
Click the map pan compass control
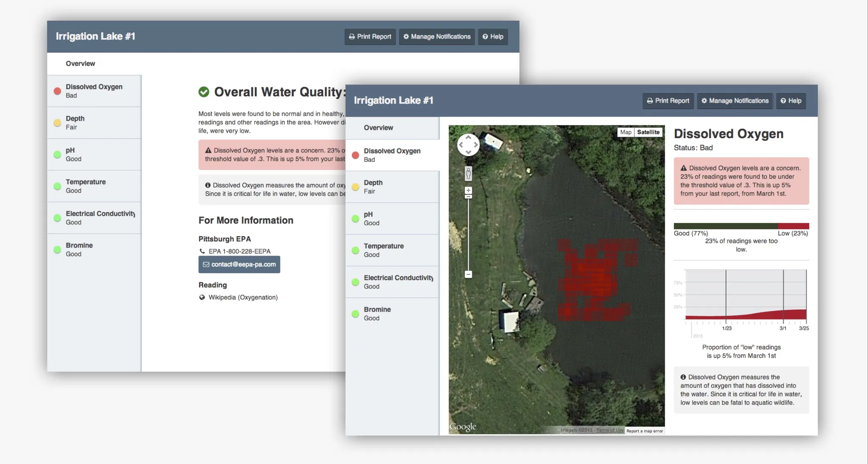468,145
